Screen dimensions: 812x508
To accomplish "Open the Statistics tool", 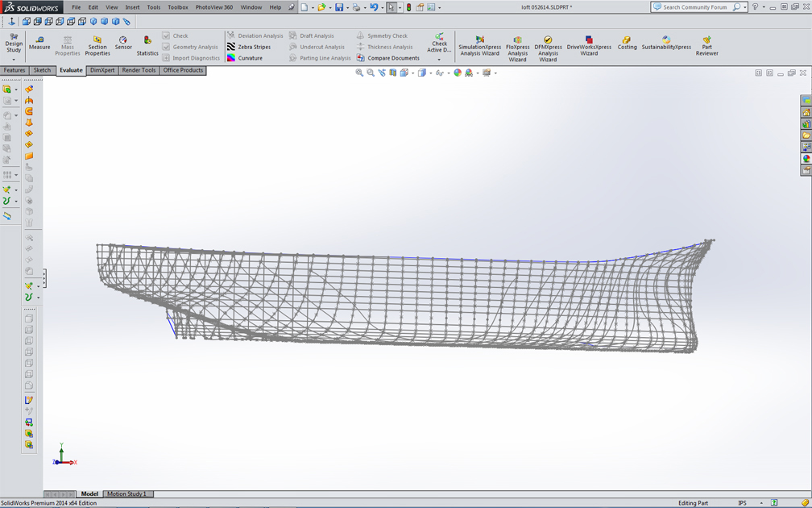I will pyautogui.click(x=147, y=46).
